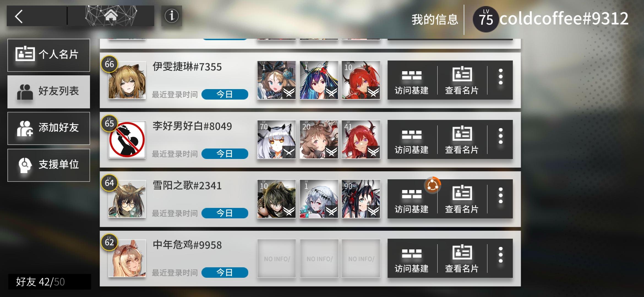Image resolution: width=644 pixels, height=297 pixels.
Task: Tap 李好男好白's level 70 white-haired operator
Action: click(x=276, y=140)
